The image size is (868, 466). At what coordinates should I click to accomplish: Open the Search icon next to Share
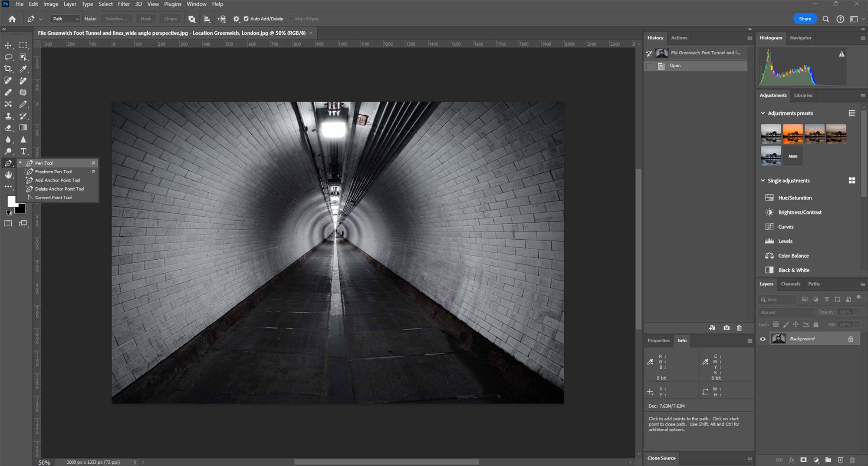(x=826, y=19)
